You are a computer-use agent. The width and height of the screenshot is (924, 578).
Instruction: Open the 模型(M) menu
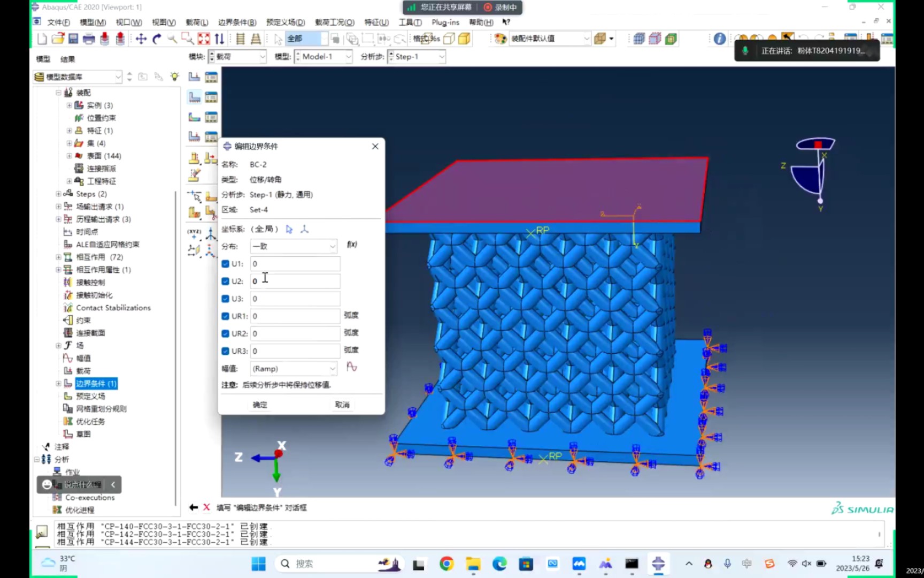click(x=93, y=22)
